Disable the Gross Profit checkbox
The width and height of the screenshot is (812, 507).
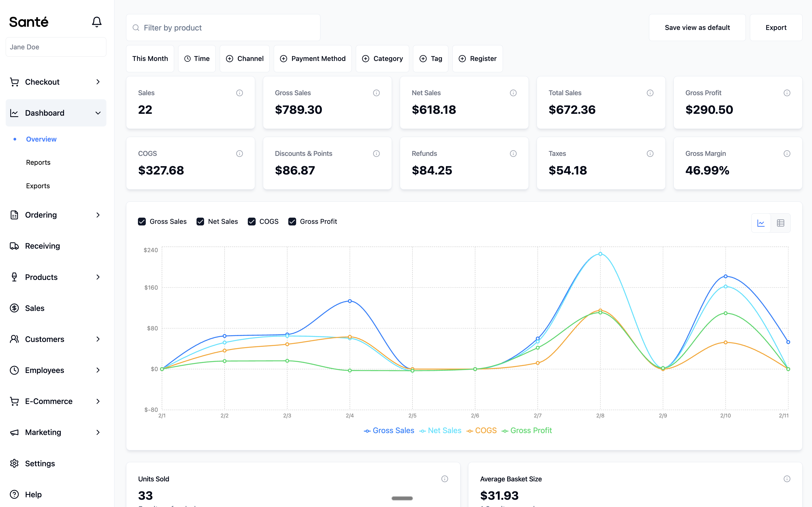point(292,222)
